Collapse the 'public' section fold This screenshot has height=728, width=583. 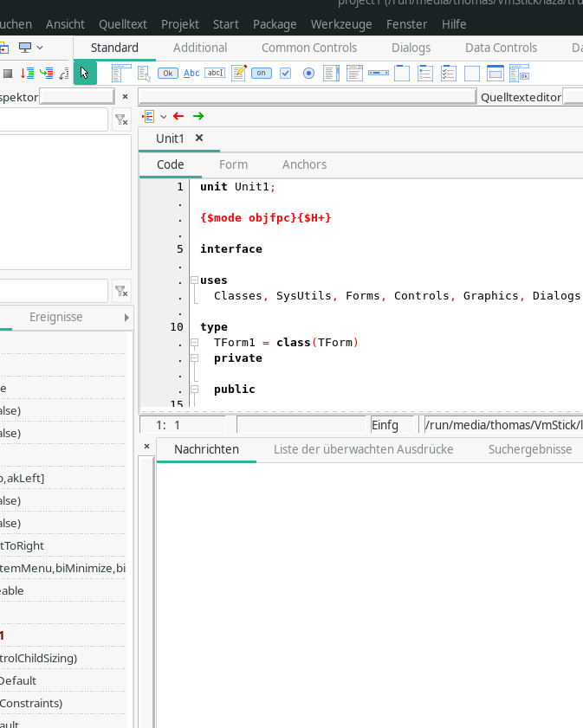point(195,389)
